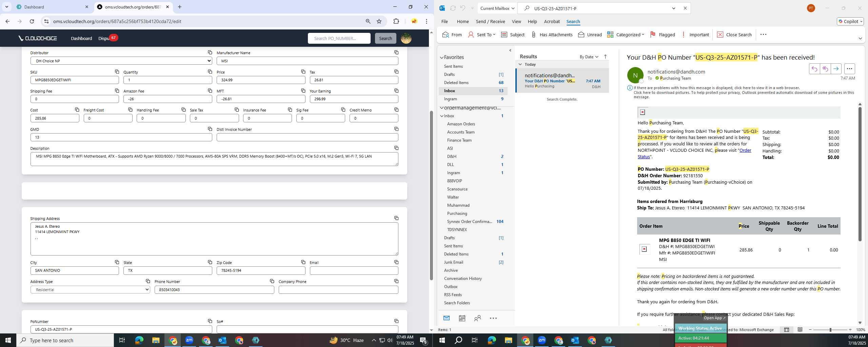Viewport: 868px width, 347px height.
Task: Open Acrobat ribbon tab
Action: (552, 21)
